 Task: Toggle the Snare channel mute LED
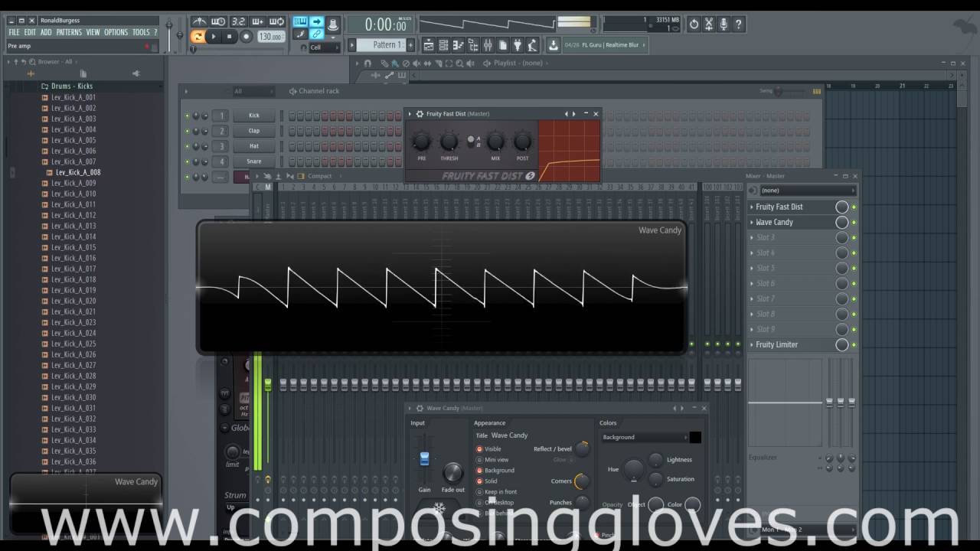187,161
